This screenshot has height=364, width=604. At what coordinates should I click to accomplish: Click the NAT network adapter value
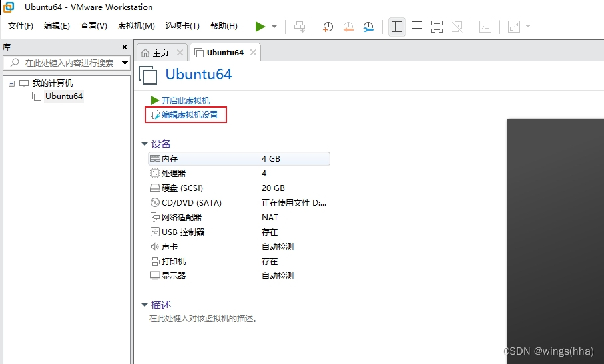pos(270,218)
